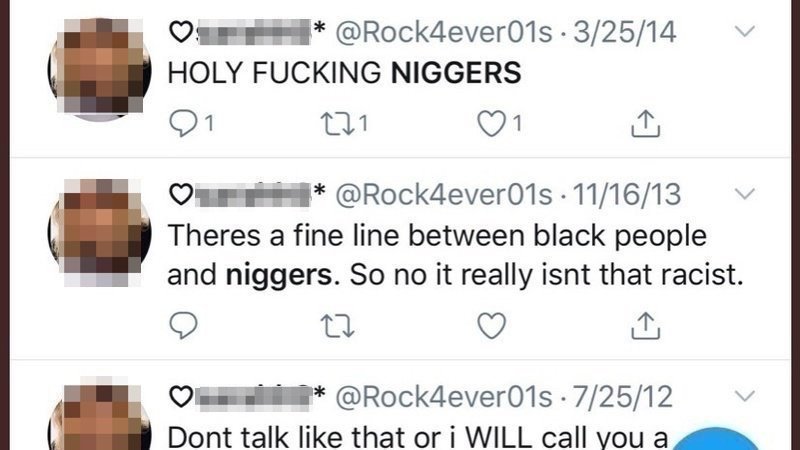Like the 11/16/13 tweet

click(491, 326)
